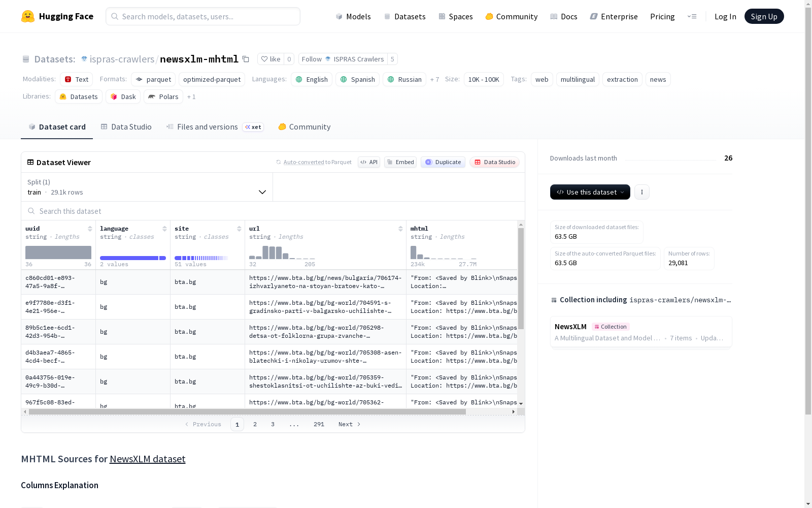Sort the uuid column
812x508 pixels.
point(90,229)
